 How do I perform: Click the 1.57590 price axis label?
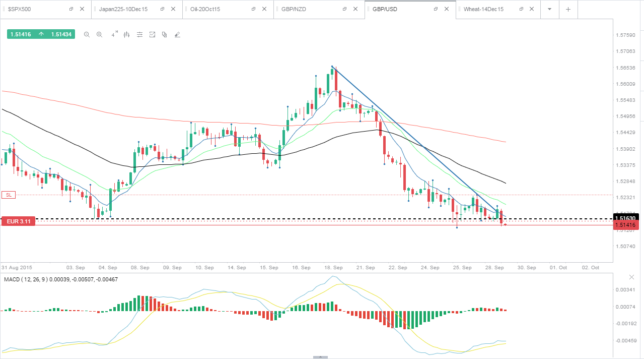pos(625,35)
